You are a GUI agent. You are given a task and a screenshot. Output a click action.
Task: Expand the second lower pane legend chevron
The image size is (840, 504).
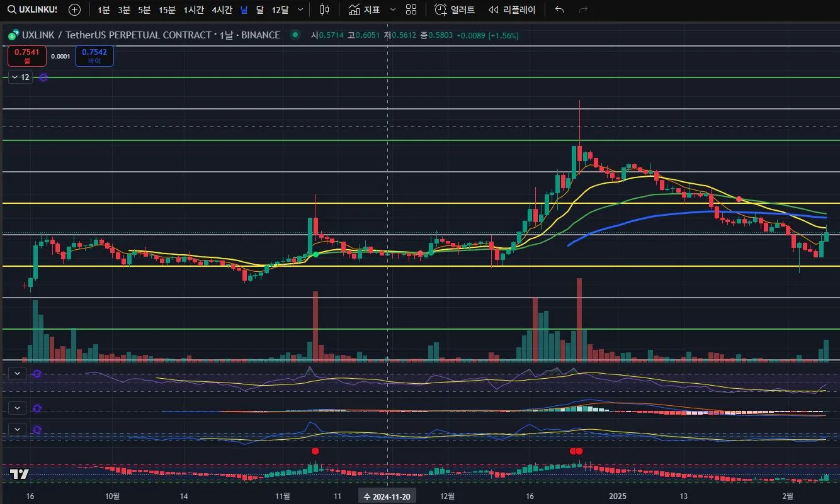coord(18,408)
